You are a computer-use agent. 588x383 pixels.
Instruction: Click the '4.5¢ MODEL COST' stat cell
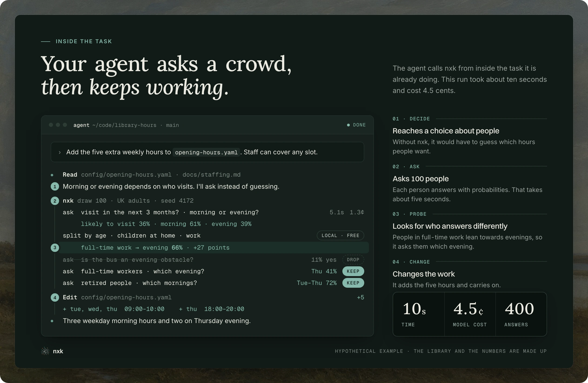click(x=470, y=314)
